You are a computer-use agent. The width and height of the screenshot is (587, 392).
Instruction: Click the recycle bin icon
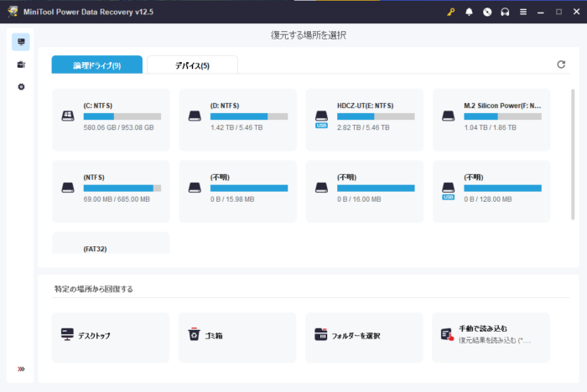tap(194, 334)
